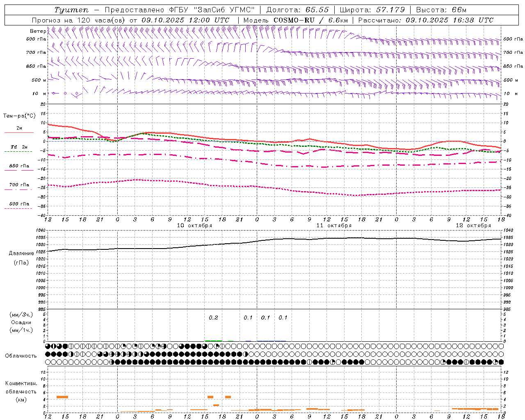Image resolution: width=525 pixels, height=420 pixels.
Task: Click the (мм/3ч.) precipitation unit label
Action: pyautogui.click(x=21, y=315)
